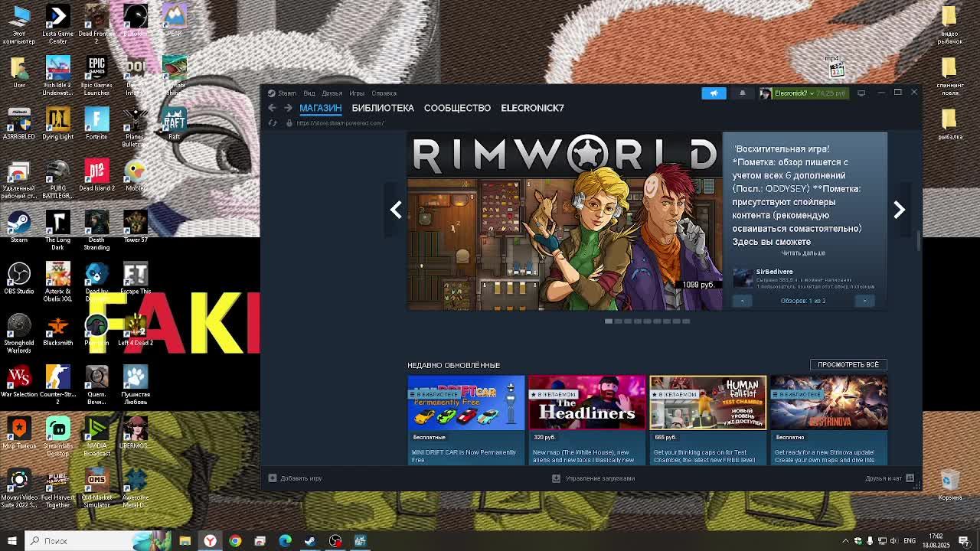Open the Windows Start menu
The image size is (980, 551).
point(11,541)
